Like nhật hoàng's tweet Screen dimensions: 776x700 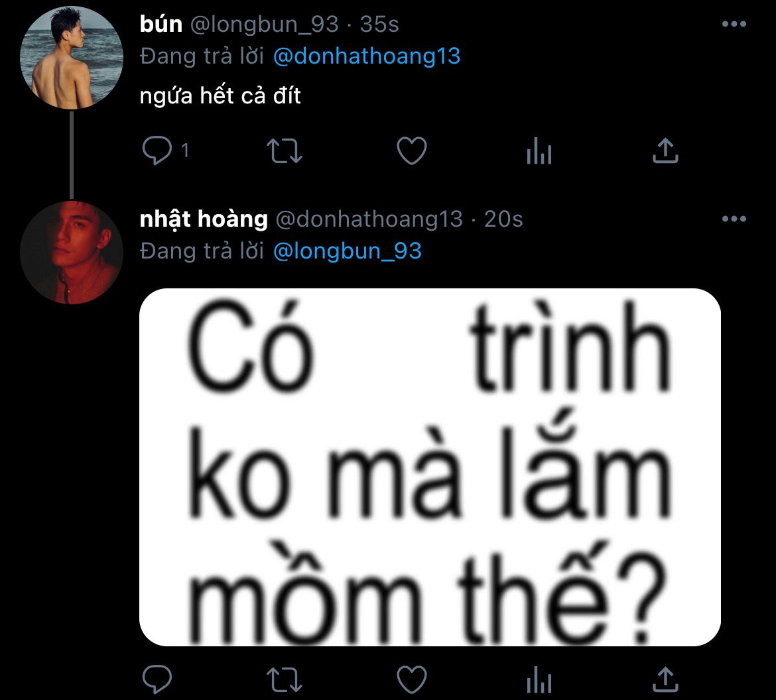tap(411, 679)
